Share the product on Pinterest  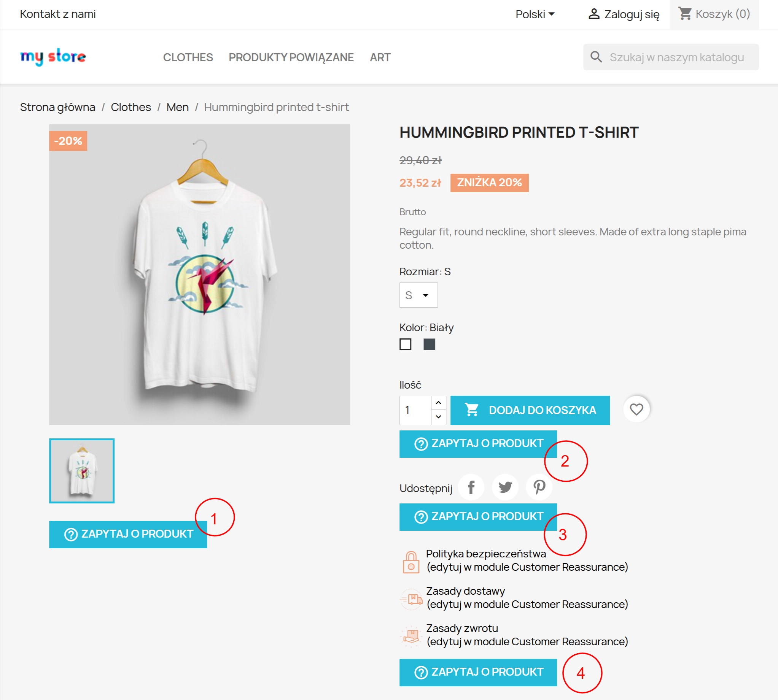point(539,487)
